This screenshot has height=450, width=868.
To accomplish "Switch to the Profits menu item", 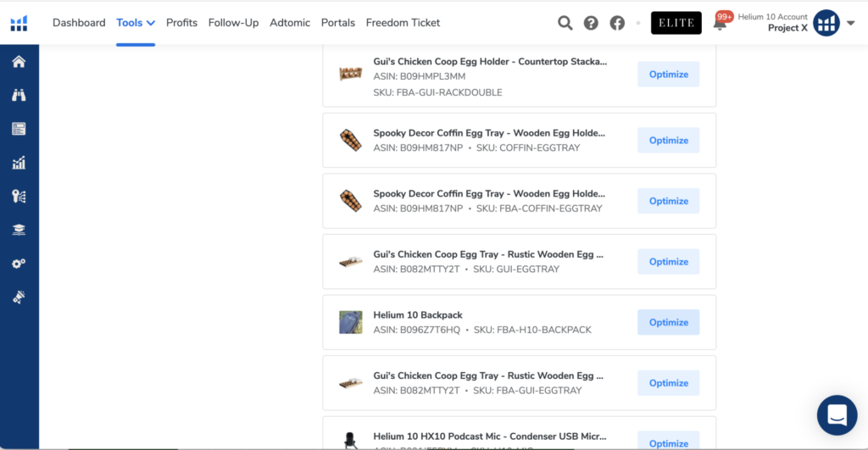I will coord(181,23).
